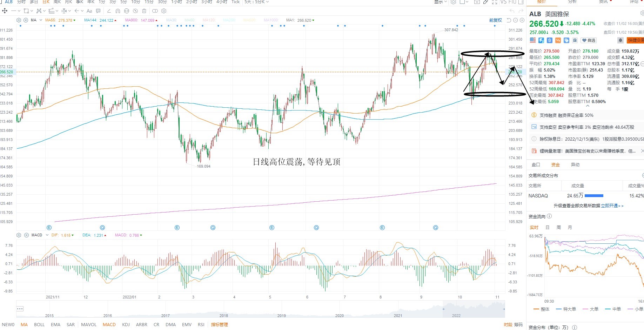Toggle MA144 line visibility
The height and width of the screenshot is (330, 644).
tap(100, 20)
